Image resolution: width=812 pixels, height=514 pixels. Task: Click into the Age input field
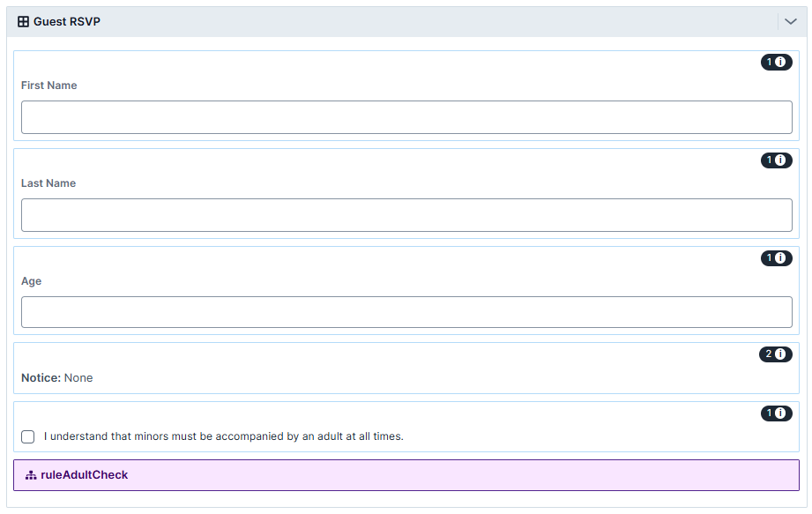[x=406, y=312]
